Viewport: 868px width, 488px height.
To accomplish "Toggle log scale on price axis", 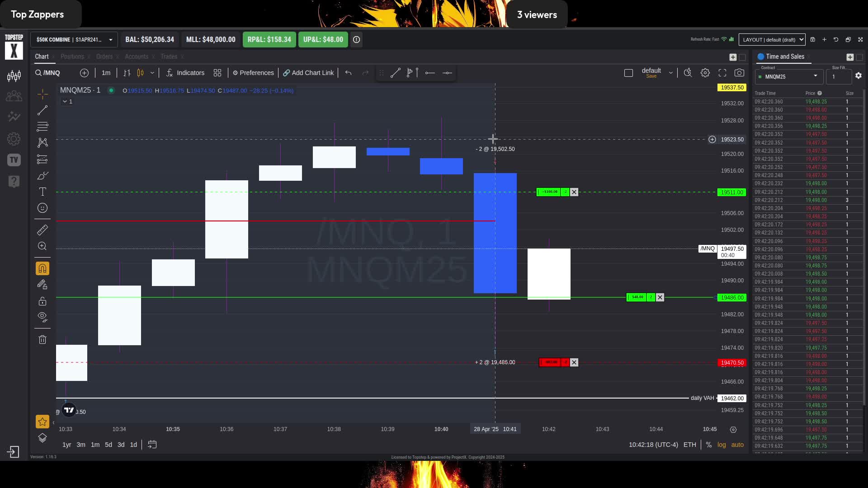I will (722, 445).
